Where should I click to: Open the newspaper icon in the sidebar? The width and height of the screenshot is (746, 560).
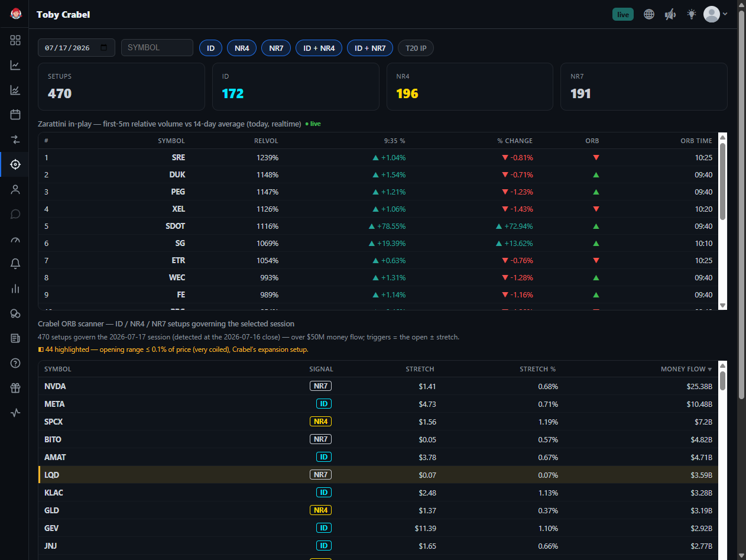coord(15,338)
